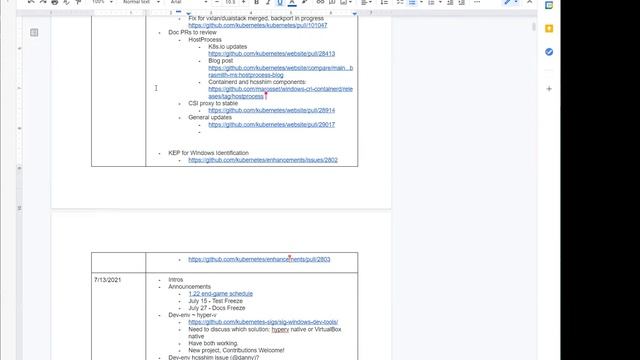640x360 pixels.
Task: Open the 1.22 end-game schedule link
Action: [x=220, y=294]
